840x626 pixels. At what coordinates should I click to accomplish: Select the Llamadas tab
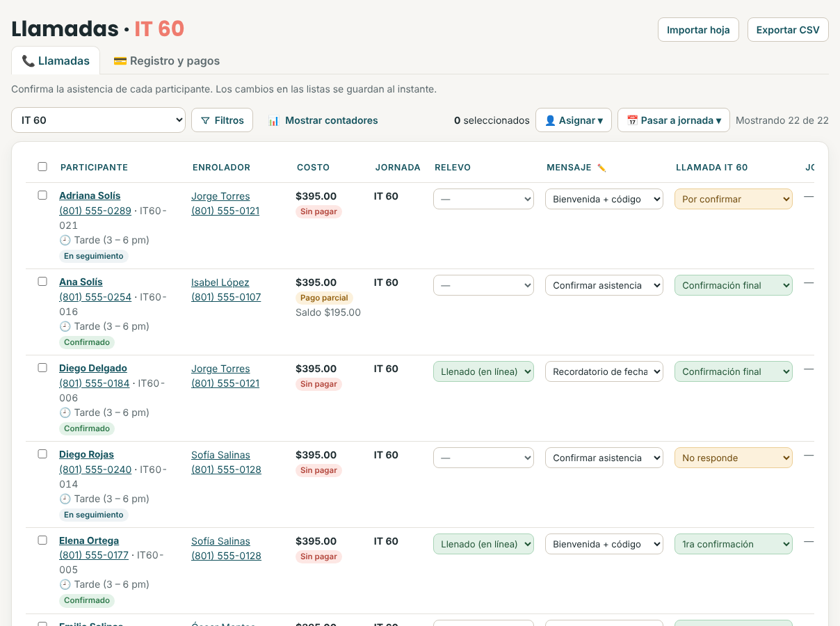pyautogui.click(x=56, y=61)
